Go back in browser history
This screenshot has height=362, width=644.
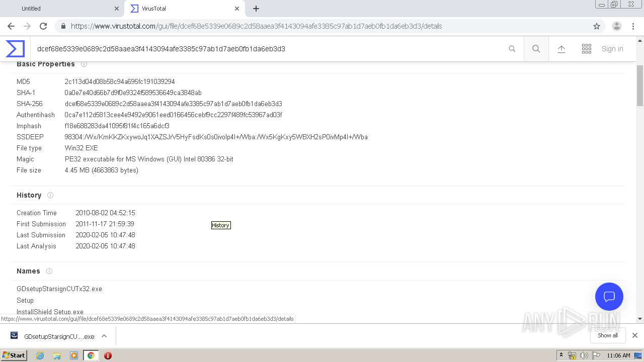11,26
